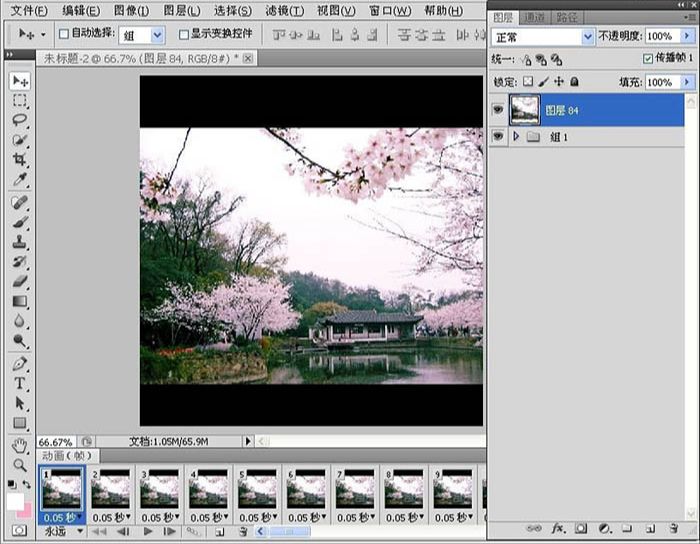Select the Move tool in toolbox

pos(20,81)
